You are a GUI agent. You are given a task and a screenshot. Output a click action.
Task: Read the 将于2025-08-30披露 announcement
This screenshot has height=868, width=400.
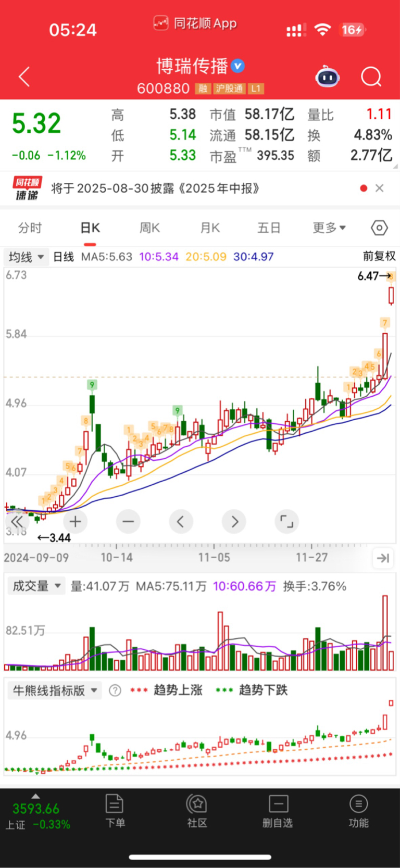tap(155, 188)
